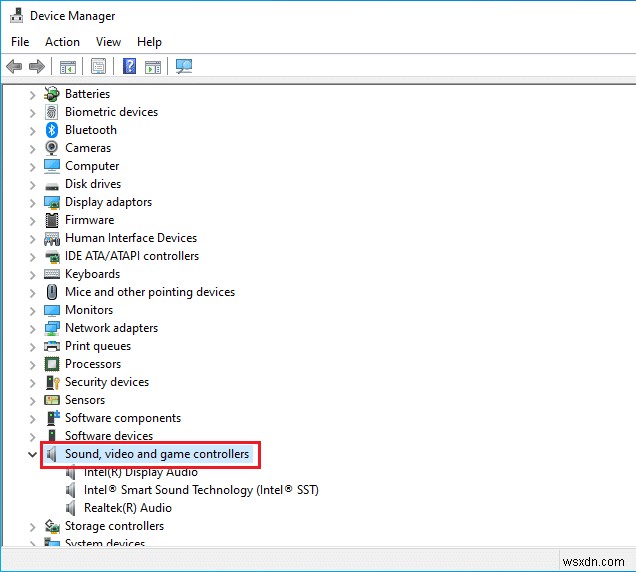
Task: Click the Software components icon
Action: coord(53,418)
